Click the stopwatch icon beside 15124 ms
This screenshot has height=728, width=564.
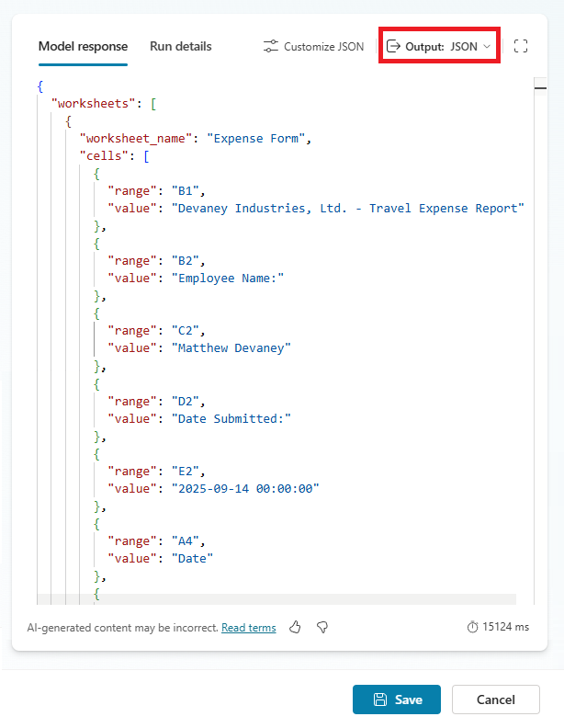(473, 627)
